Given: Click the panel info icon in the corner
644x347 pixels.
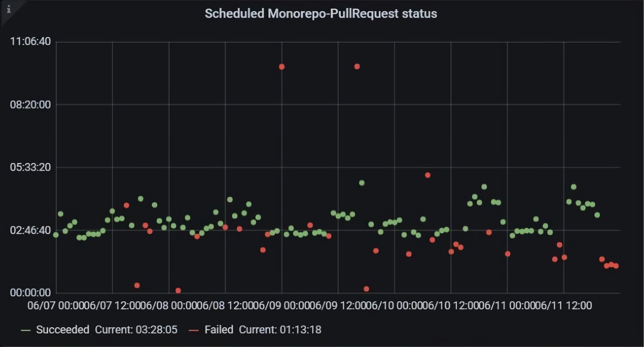Looking at the screenshot, I should click(9, 10).
